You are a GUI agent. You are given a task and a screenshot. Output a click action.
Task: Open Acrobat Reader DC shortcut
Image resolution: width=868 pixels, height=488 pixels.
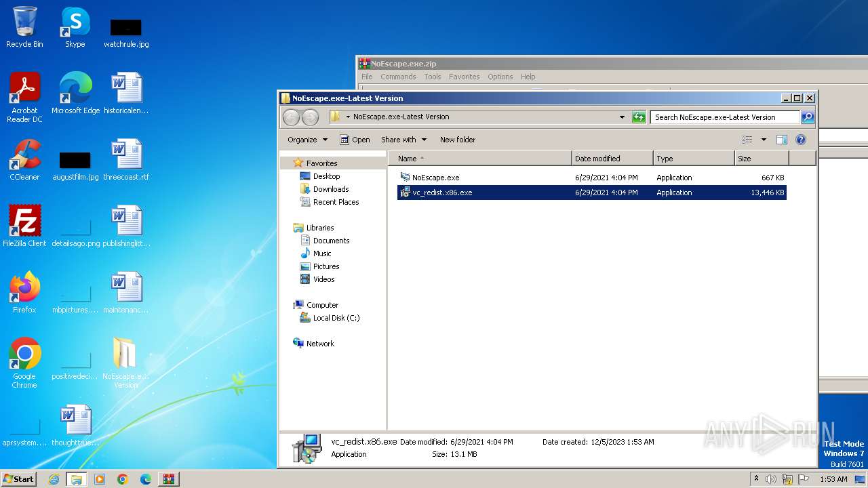[x=24, y=97]
